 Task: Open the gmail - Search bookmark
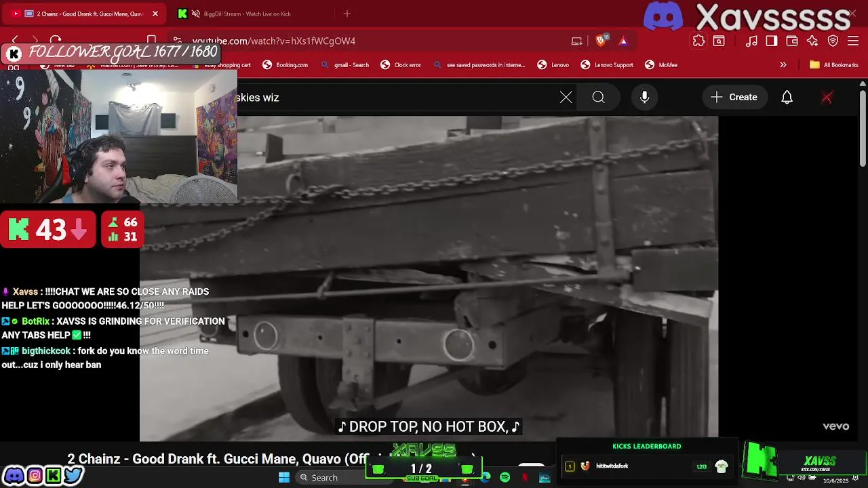345,65
